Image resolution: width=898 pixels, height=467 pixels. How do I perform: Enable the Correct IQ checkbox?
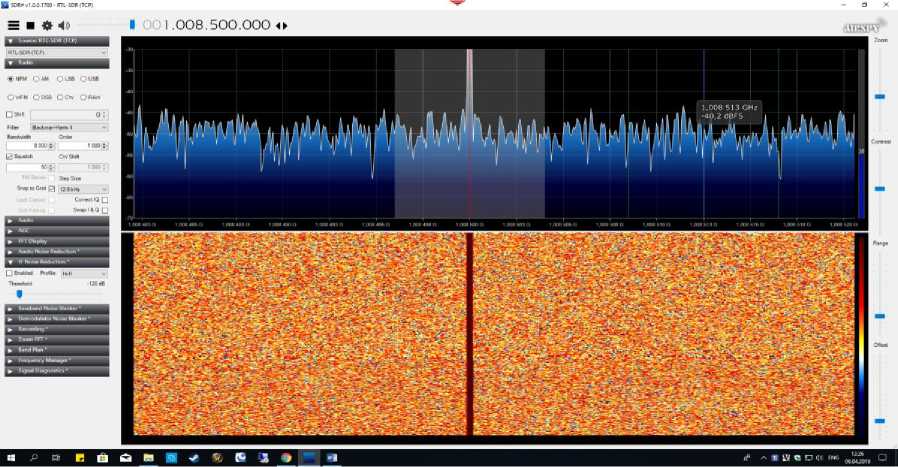(x=104, y=199)
